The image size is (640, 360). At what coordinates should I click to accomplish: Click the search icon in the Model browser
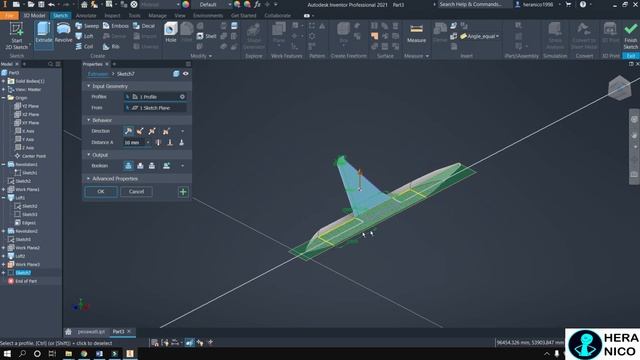point(51,64)
